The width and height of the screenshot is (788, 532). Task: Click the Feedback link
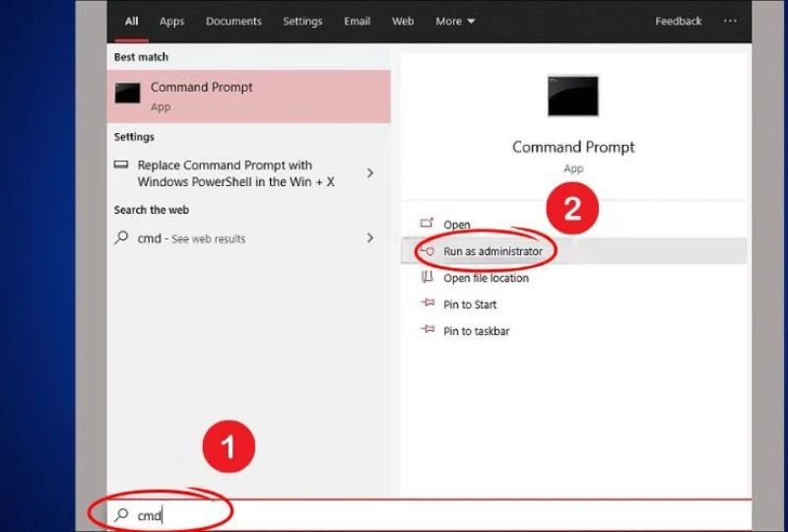point(679,21)
